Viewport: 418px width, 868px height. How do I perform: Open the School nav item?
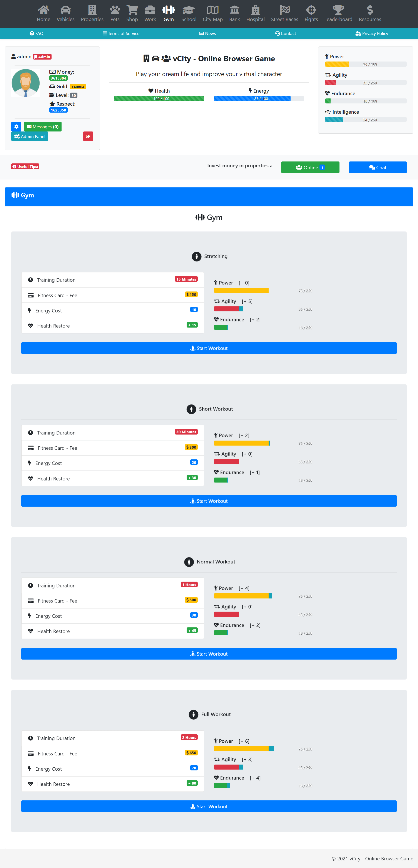click(x=189, y=13)
